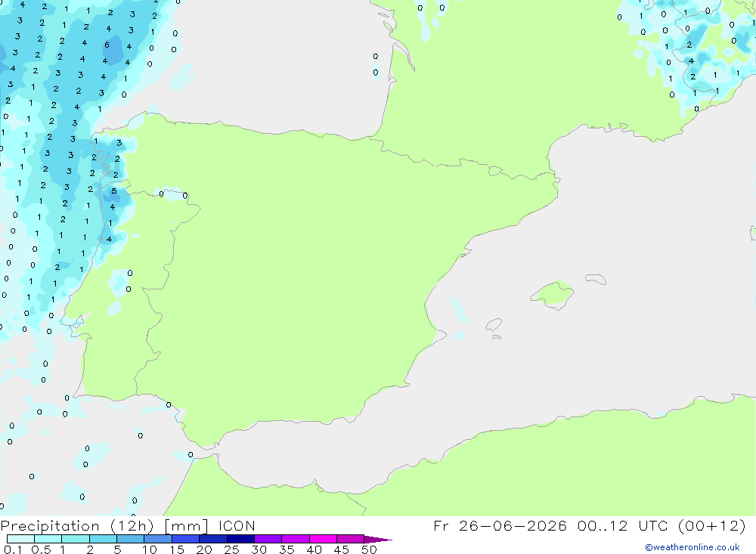The height and width of the screenshot is (554, 756).
Task: Click the 30–35 mm violet legend swatch
Action: 268,539
